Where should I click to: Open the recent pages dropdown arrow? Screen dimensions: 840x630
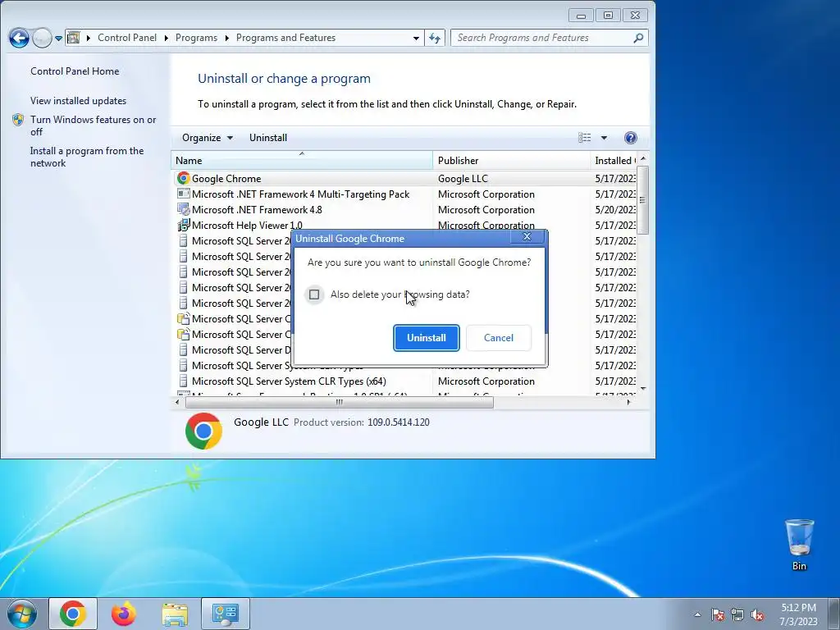pos(58,38)
